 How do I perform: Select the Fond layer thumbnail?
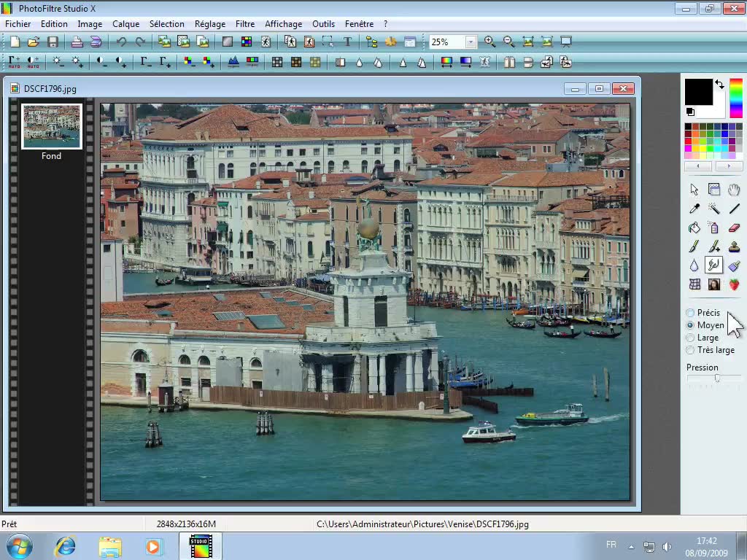point(52,126)
